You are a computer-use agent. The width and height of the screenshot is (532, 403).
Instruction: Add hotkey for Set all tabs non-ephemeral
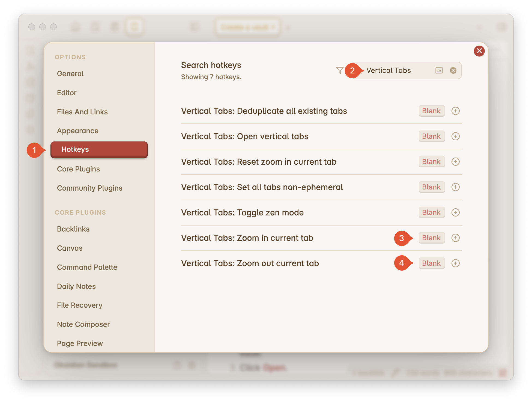click(x=455, y=187)
